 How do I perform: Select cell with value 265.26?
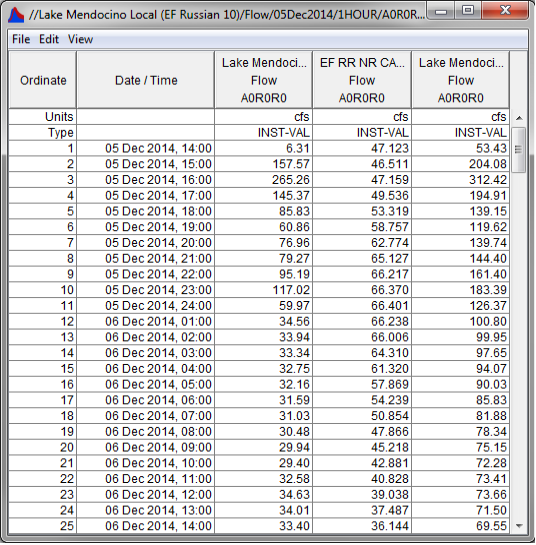(x=264, y=180)
